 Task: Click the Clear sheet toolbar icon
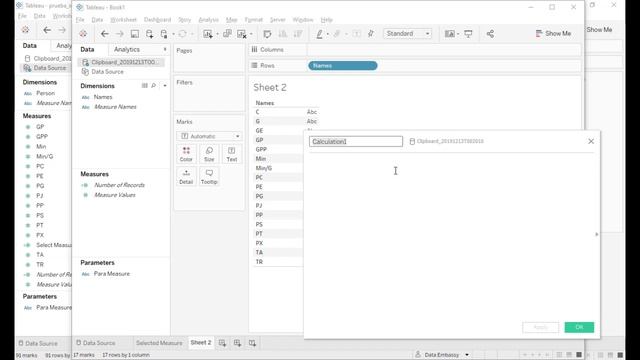[242, 34]
